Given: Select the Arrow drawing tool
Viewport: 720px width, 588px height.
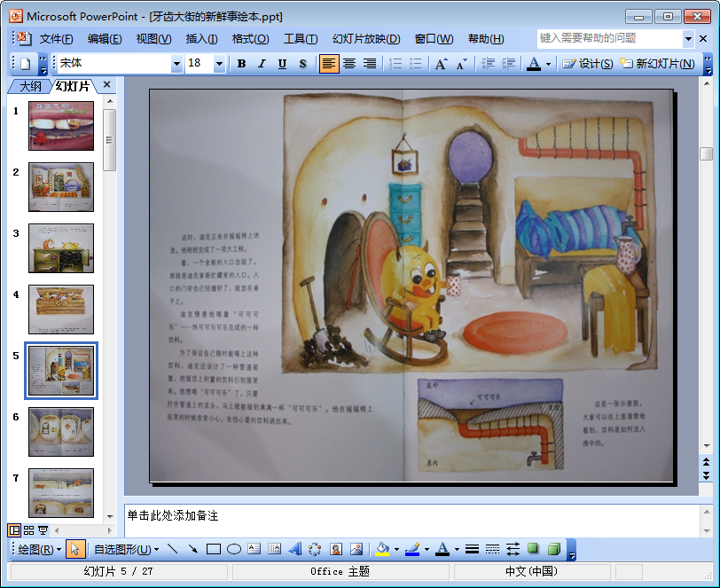Looking at the screenshot, I should 193,549.
